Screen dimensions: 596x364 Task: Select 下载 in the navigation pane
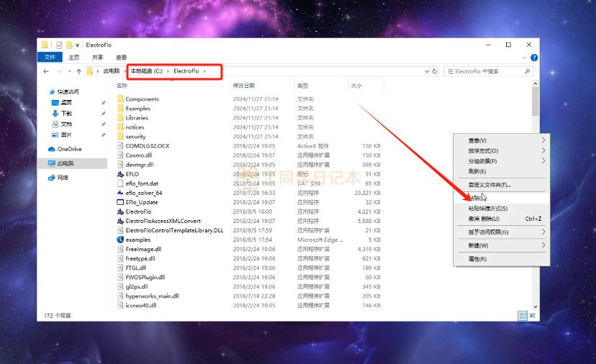click(66, 113)
